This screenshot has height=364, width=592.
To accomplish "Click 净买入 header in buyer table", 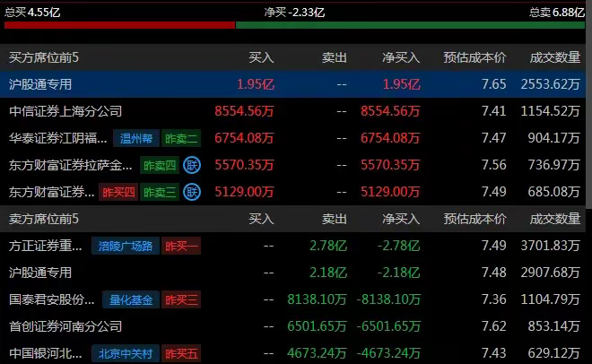I will (x=401, y=57).
